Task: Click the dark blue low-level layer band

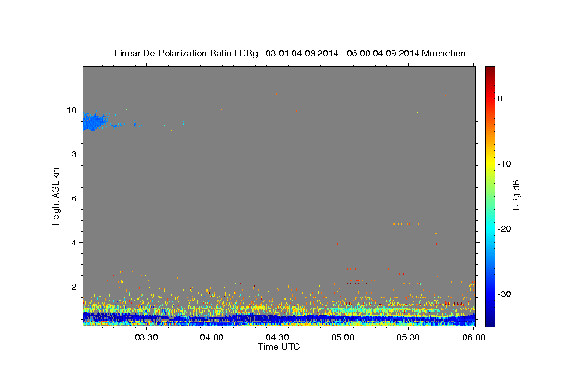Action: pos(279,318)
